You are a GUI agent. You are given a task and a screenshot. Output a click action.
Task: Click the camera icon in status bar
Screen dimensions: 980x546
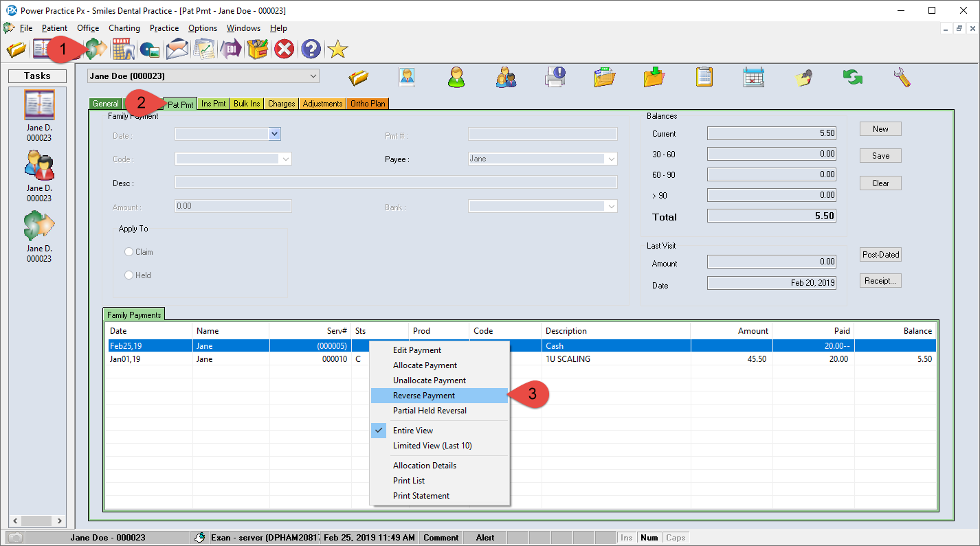pyautogui.click(x=15, y=538)
